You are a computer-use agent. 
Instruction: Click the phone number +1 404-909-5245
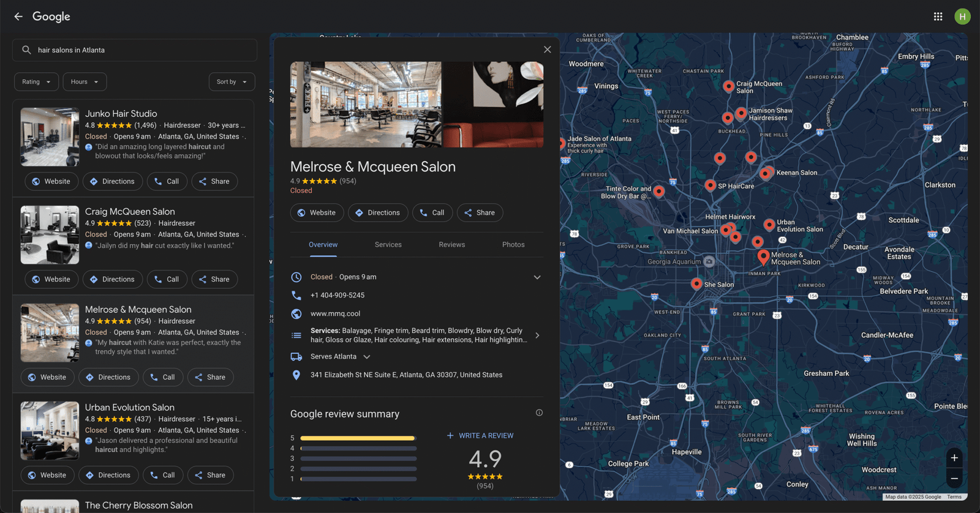pyautogui.click(x=337, y=295)
